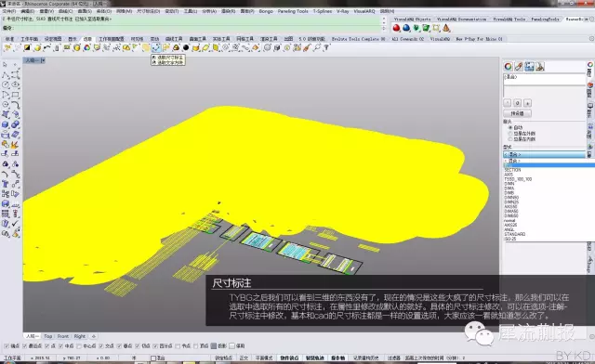Toggle the 端点 end osnap checkbox
This screenshot has width=595, height=364.
pos(7,345)
